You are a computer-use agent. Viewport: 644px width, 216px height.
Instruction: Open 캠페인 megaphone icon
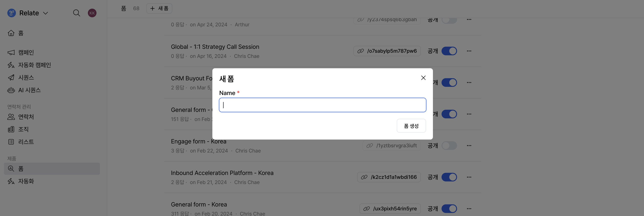(x=11, y=52)
